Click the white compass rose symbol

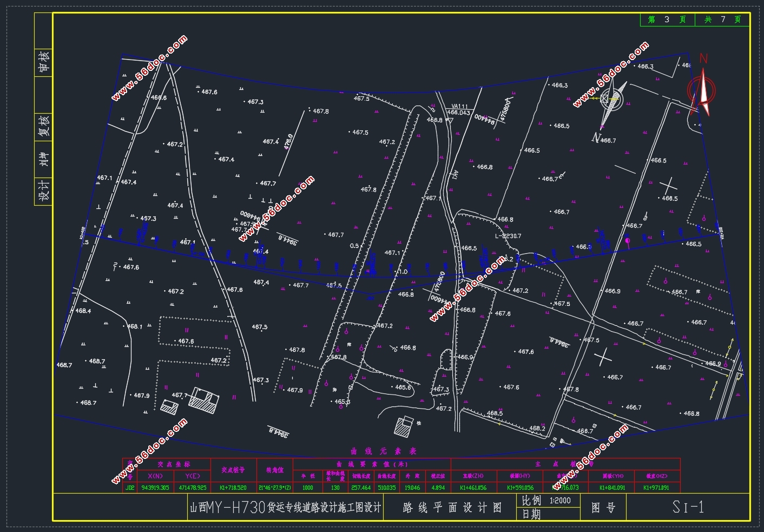click(612, 100)
